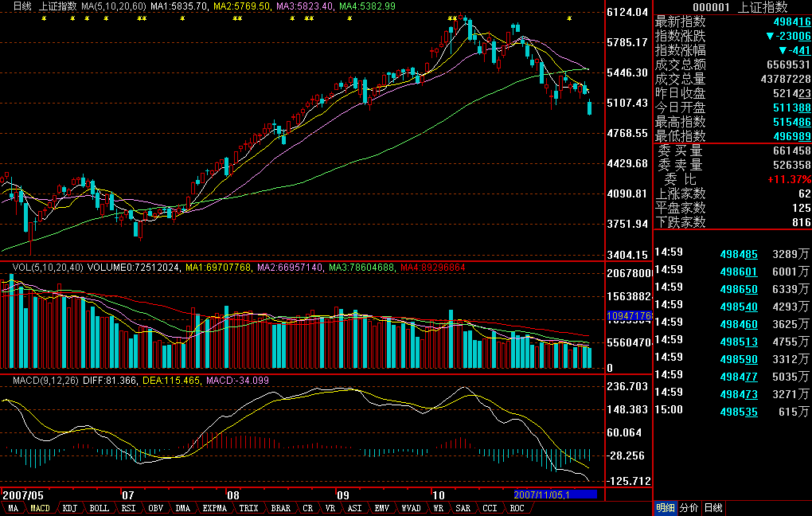The image size is (812, 516).
Task: Switch to the CCI indicator tab
Action: tap(490, 508)
